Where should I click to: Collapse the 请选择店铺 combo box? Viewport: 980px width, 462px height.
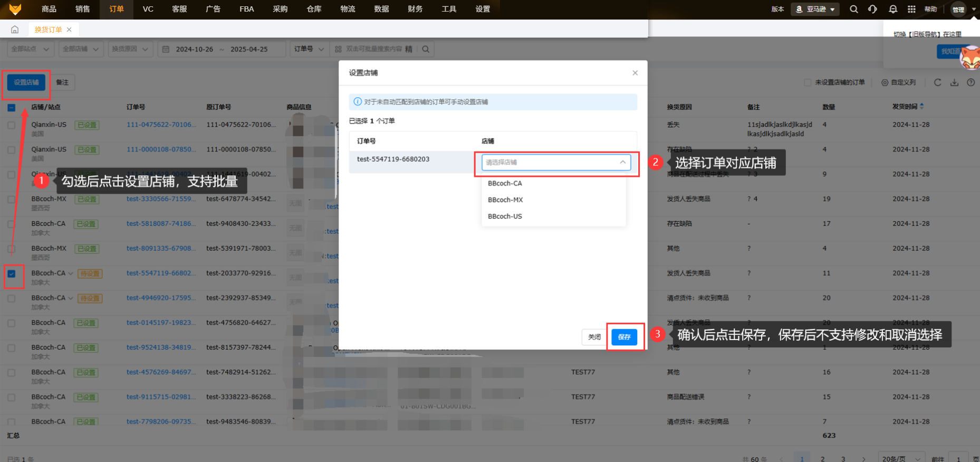pyautogui.click(x=556, y=162)
